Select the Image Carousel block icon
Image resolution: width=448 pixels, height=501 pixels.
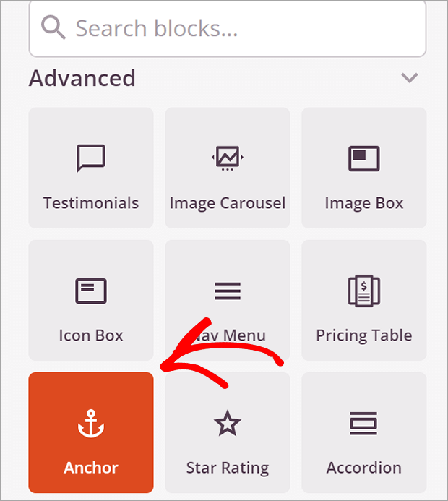pyautogui.click(x=228, y=158)
